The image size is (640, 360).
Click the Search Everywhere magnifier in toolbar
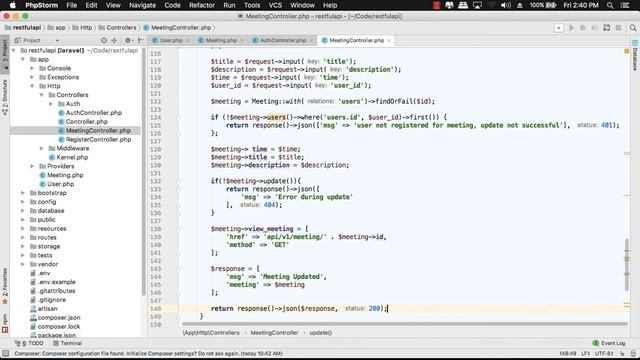(x=633, y=28)
